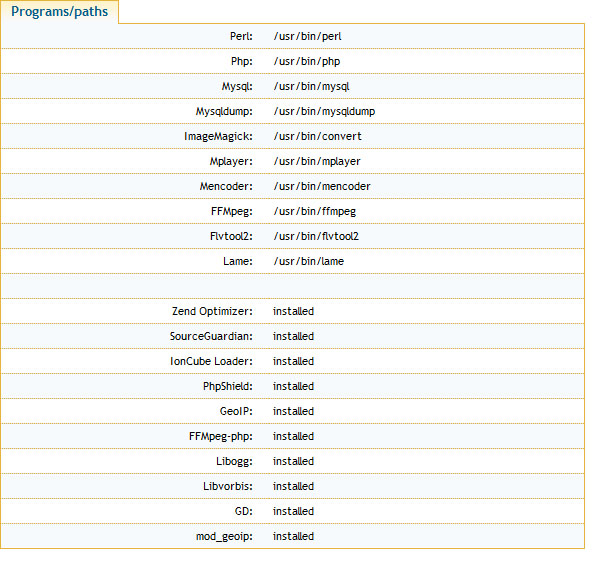Select the /usr/bin/mysqldump path value
Image resolution: width=595 pixels, height=570 pixels.
pyautogui.click(x=324, y=112)
